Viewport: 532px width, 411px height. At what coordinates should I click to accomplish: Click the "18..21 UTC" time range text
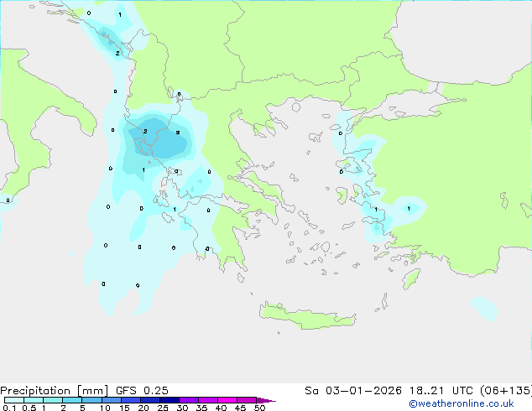pyautogui.click(x=441, y=391)
